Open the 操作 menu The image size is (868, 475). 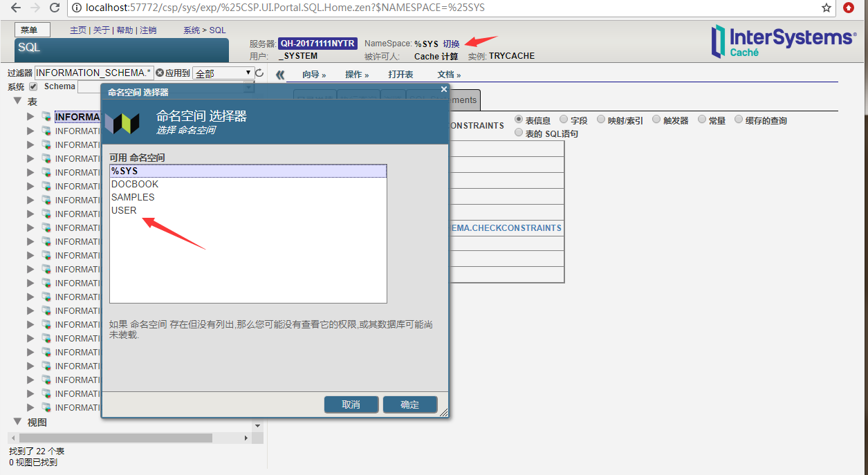click(357, 74)
